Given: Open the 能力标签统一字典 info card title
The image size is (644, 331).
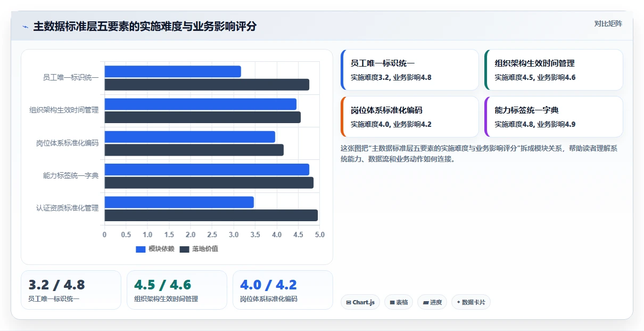Looking at the screenshot, I should (x=526, y=110).
